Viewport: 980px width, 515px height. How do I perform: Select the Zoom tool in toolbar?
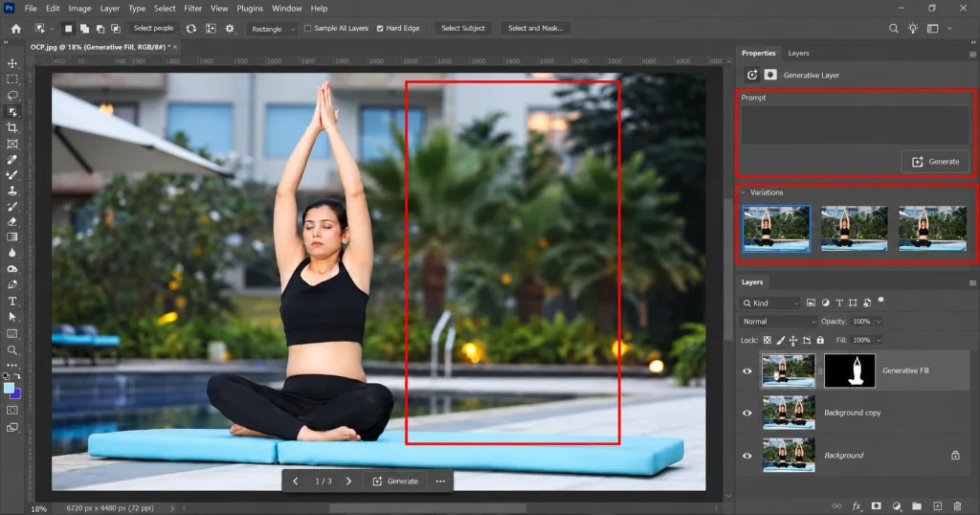click(12, 350)
